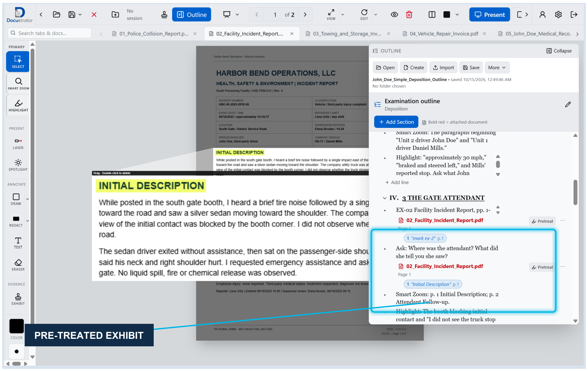Switch to 01_Police_Collision_Report tab
This screenshot has height=371, width=588.
[154, 34]
